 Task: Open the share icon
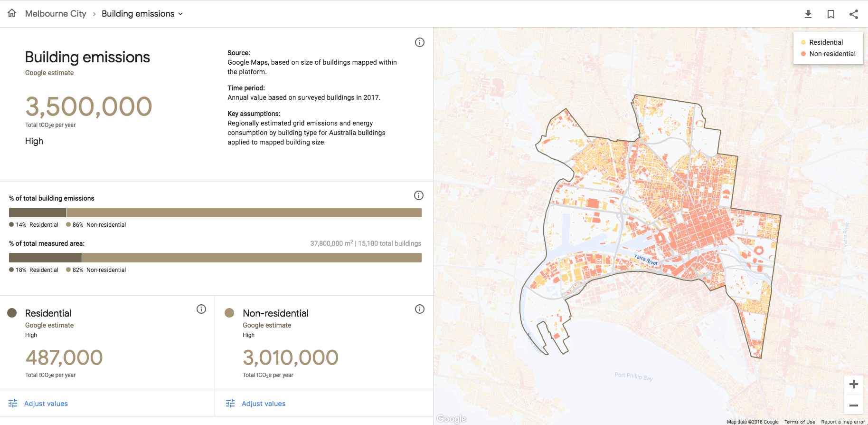tap(854, 14)
